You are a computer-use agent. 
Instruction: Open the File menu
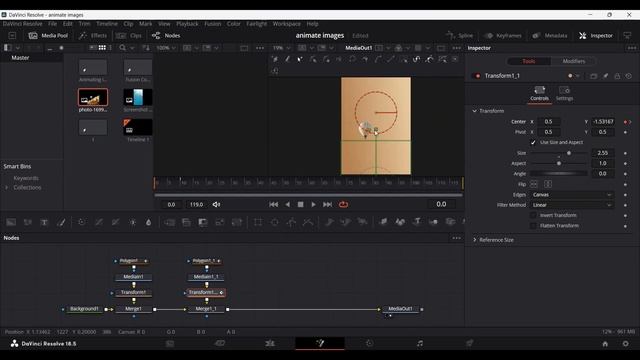pos(53,24)
